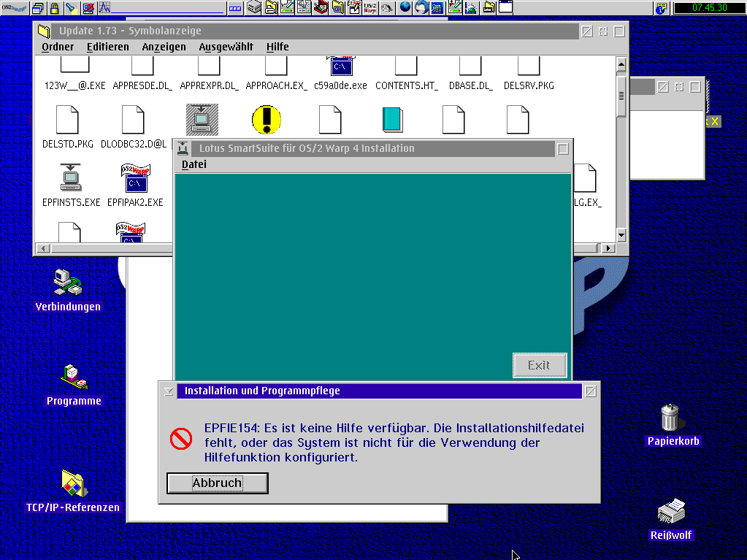Viewport: 747px width, 560px height.
Task: Open the system activity monitor graph
Action: click(162, 7)
